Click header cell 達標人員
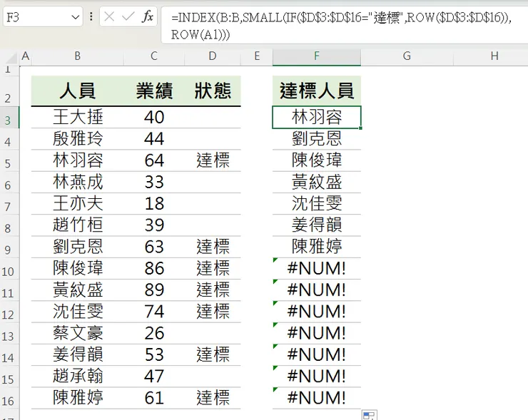This screenshot has height=420, width=528. click(x=317, y=91)
